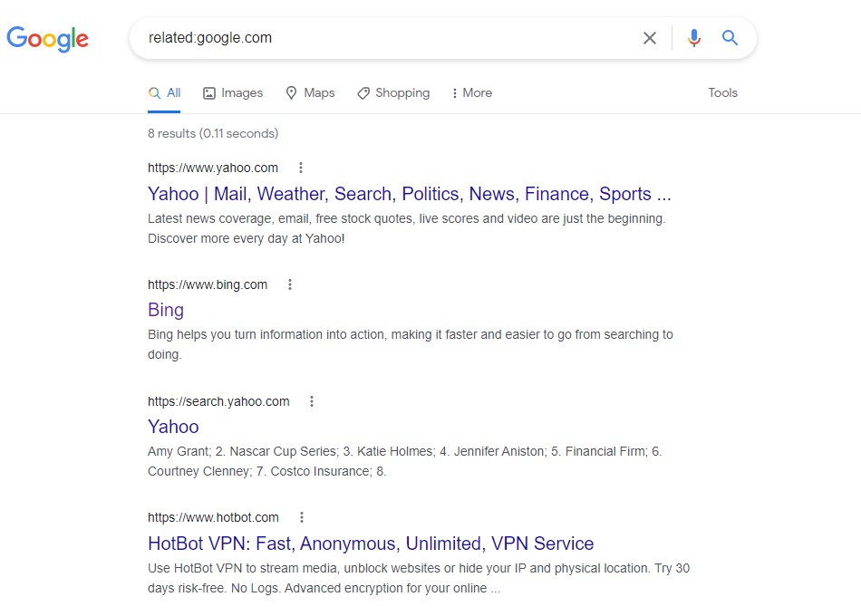Open three-dot options next to www.hotbot.com

[x=302, y=517]
